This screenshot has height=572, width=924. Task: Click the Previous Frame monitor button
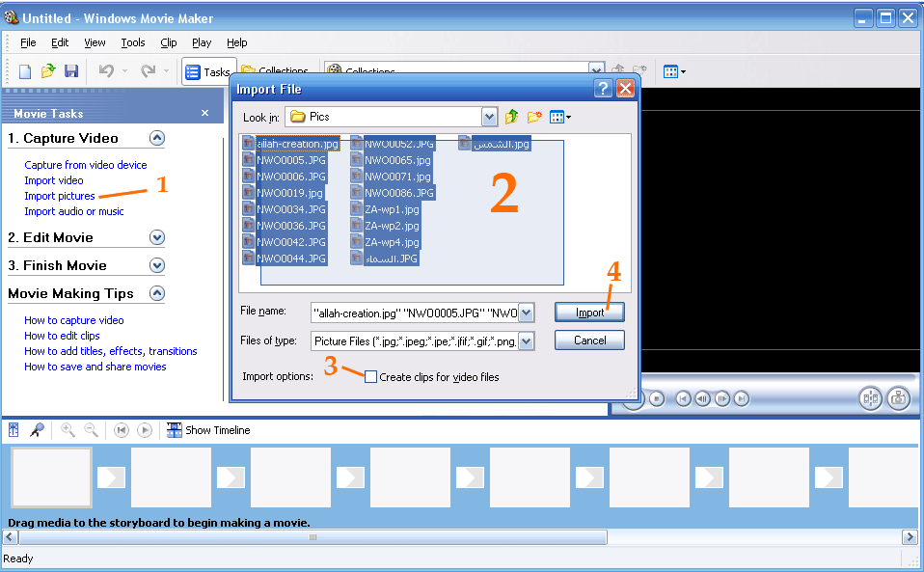(x=702, y=398)
